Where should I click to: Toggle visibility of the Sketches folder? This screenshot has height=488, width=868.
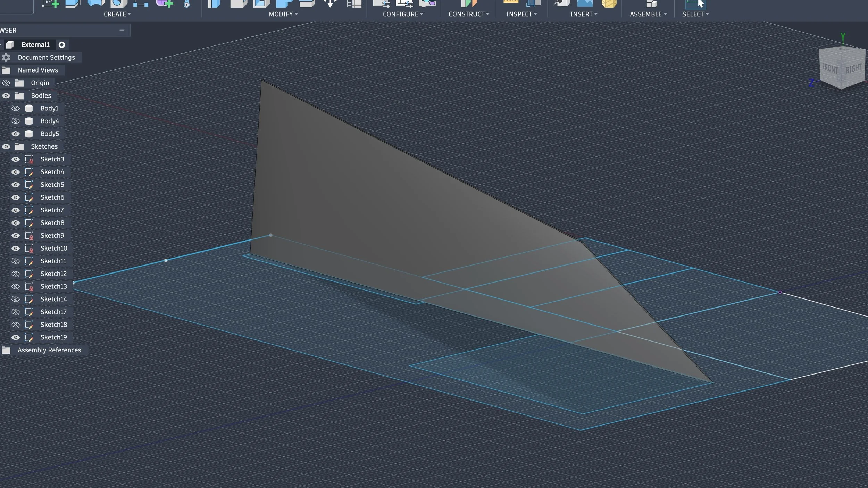pos(6,146)
